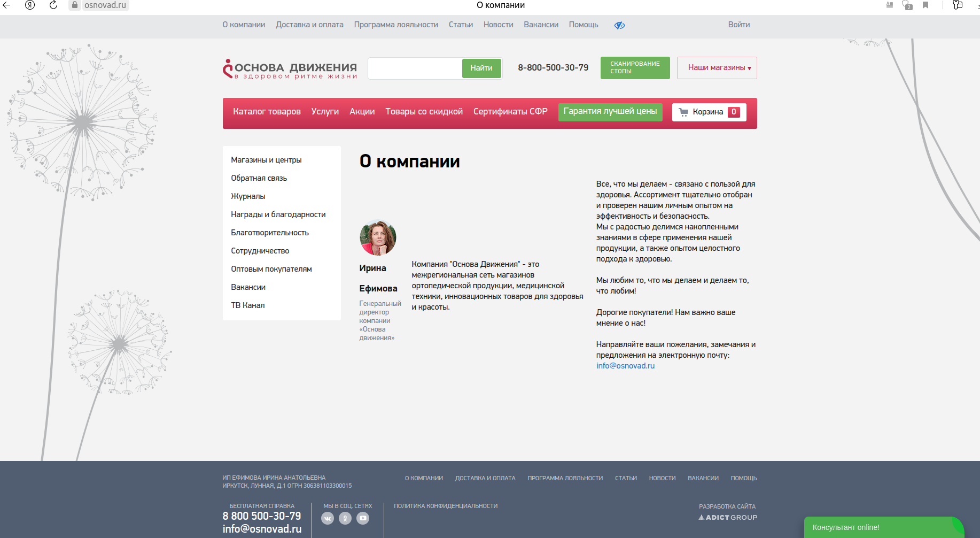Click footer ПОМОЩЬ link
980x538 pixels.
point(744,478)
